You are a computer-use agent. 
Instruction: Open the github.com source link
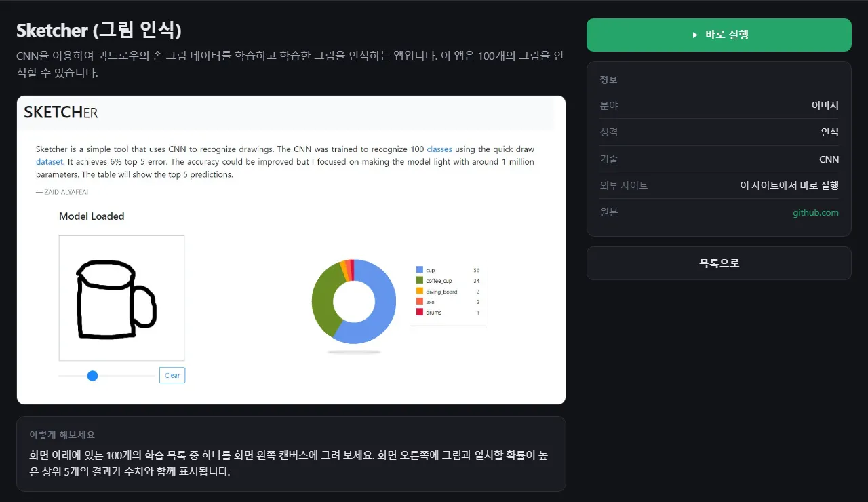(816, 212)
